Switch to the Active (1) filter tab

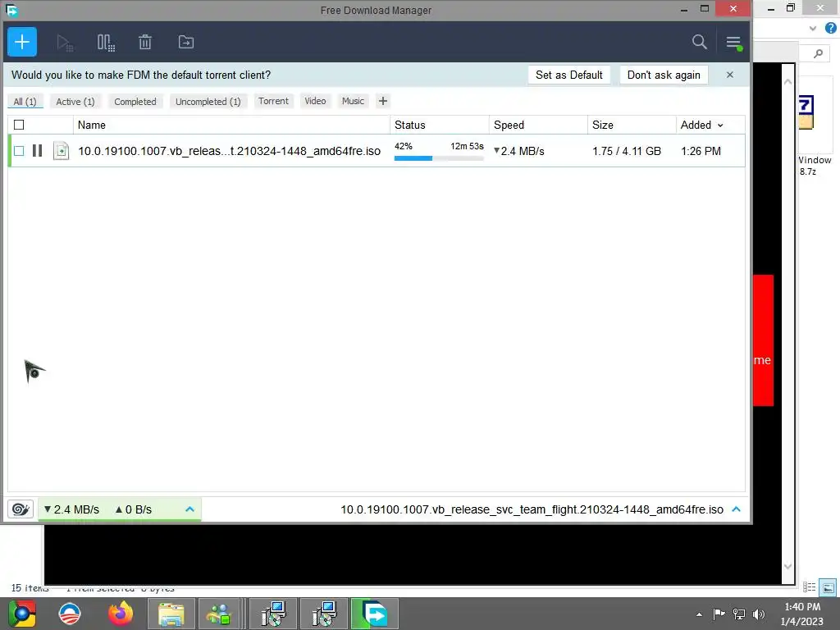(x=75, y=102)
